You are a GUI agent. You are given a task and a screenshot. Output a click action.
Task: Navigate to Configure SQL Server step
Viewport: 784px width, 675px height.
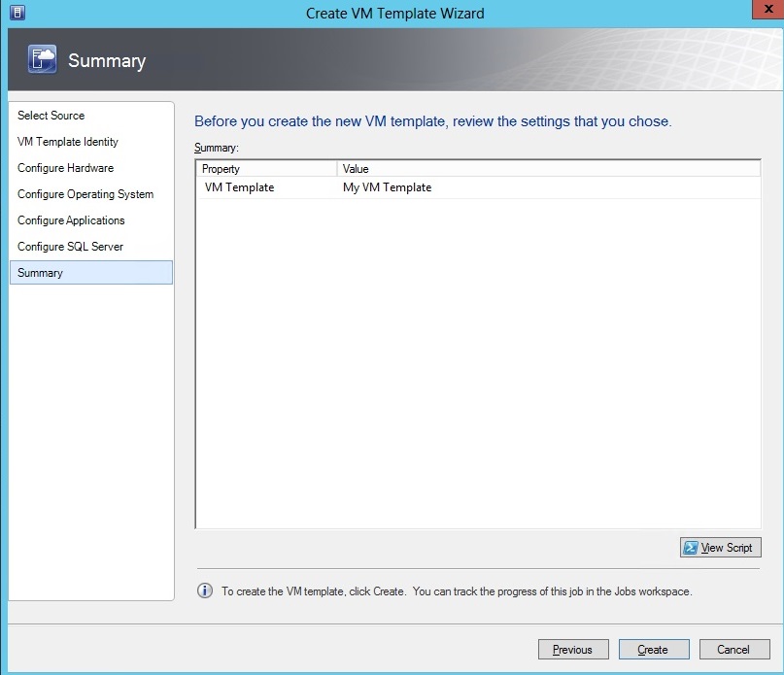[x=70, y=247]
